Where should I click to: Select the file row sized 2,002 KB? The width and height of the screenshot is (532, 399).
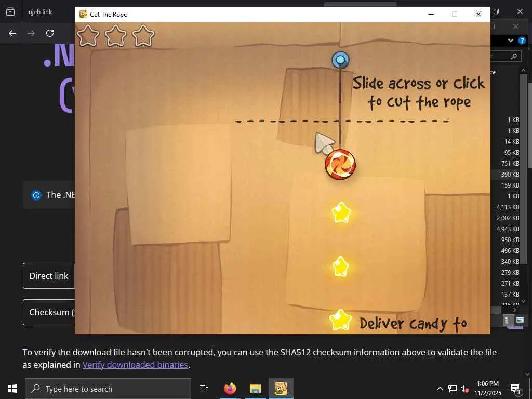505,218
